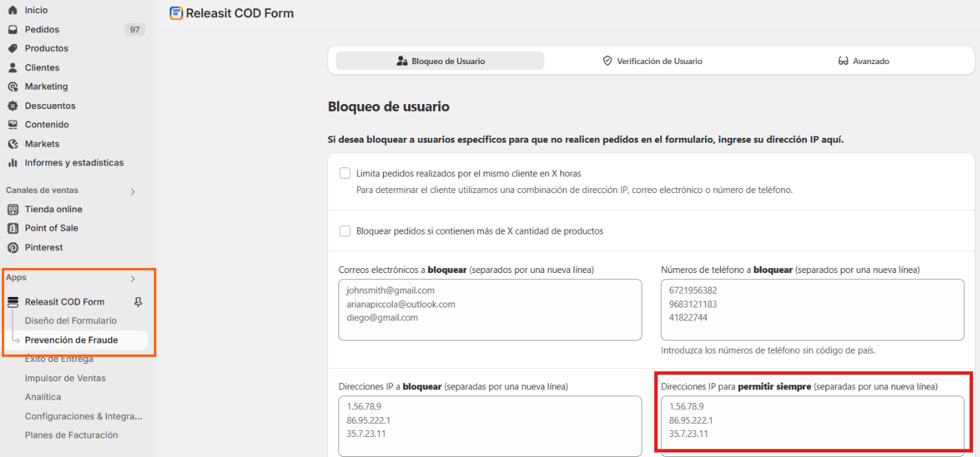
Task: Click the user icon on Bloqueo de Usuario tab
Action: click(402, 61)
